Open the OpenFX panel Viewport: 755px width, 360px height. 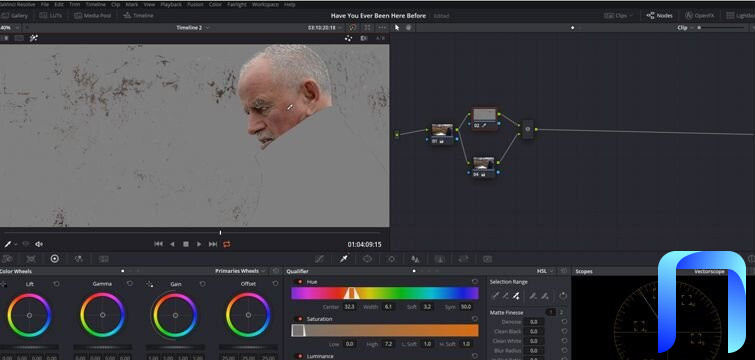click(x=699, y=15)
